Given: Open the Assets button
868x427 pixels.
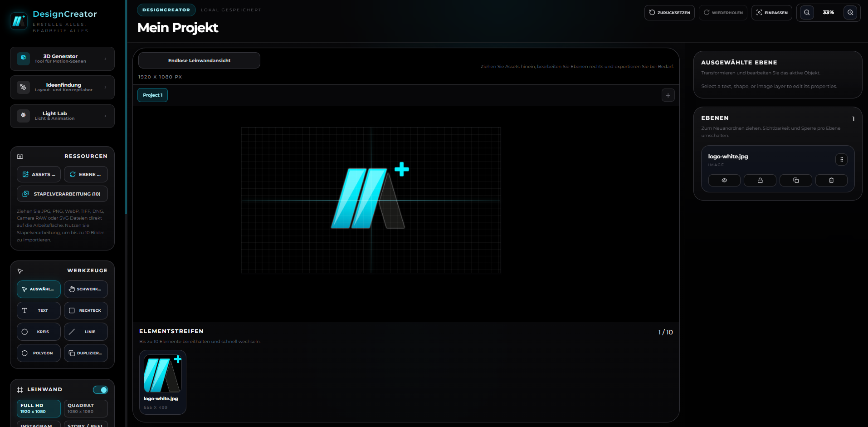Looking at the screenshot, I should (39, 174).
